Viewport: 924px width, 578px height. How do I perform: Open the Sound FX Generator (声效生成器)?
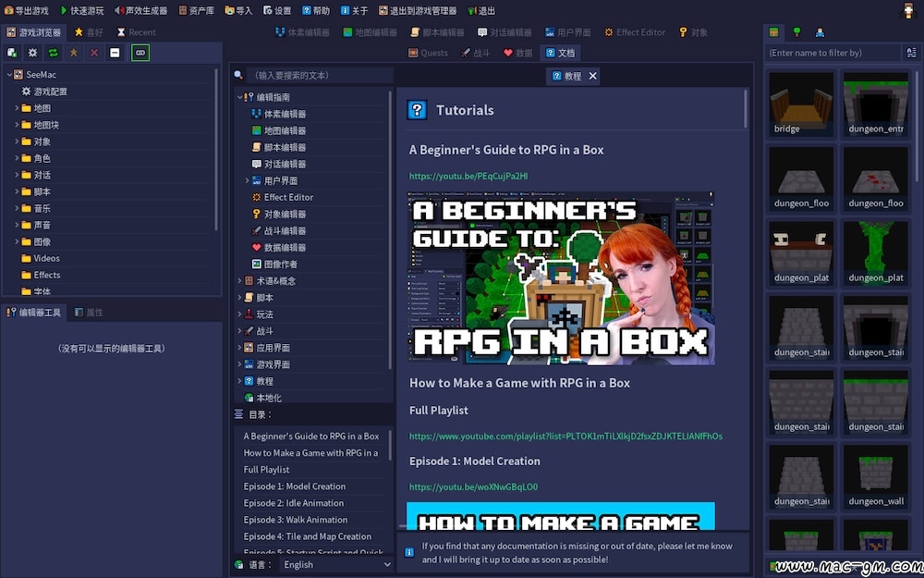(140, 10)
